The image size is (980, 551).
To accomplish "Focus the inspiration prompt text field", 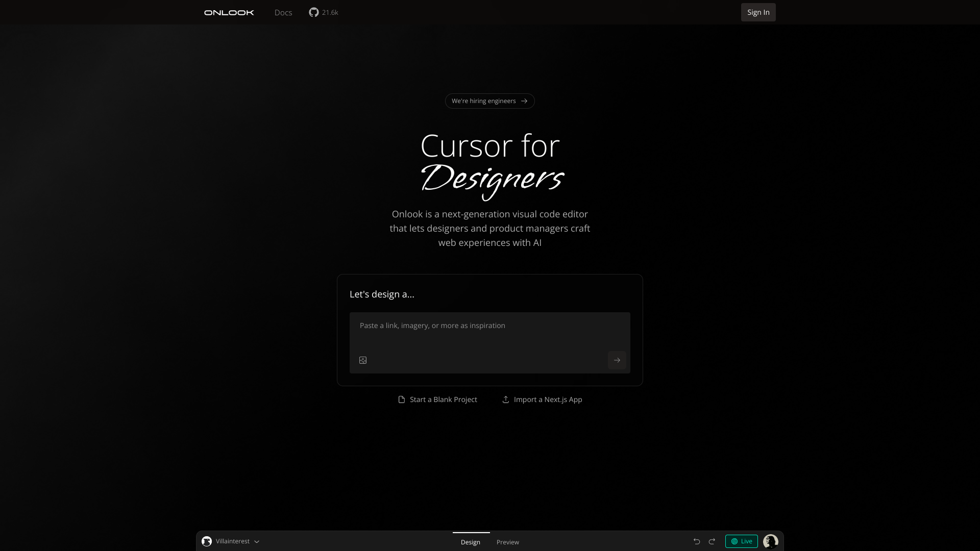I will coord(489,332).
